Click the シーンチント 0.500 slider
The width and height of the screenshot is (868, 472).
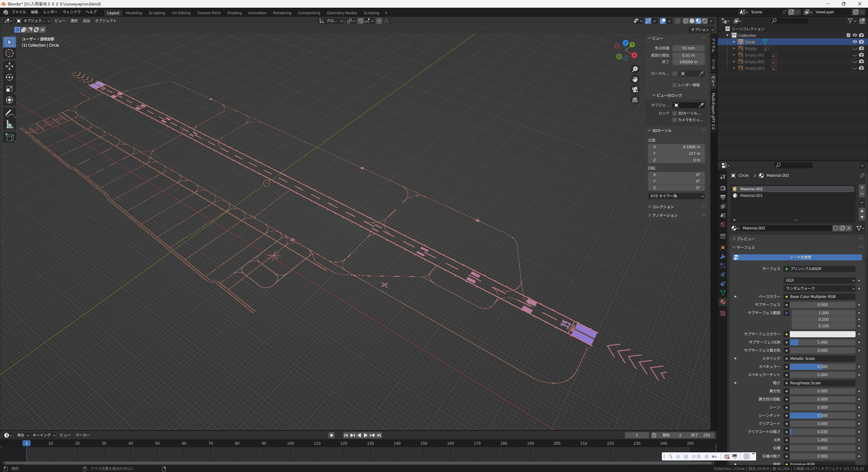point(823,416)
